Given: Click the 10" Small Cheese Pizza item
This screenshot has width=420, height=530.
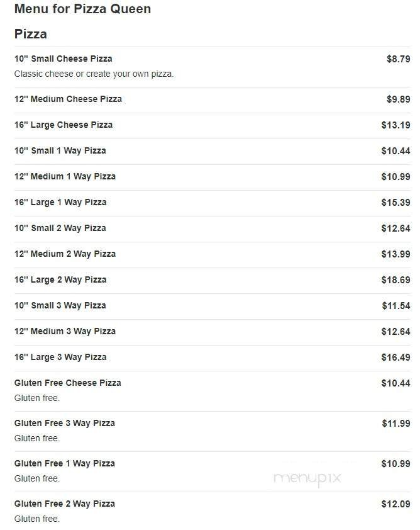Looking at the screenshot, I should [x=64, y=59].
